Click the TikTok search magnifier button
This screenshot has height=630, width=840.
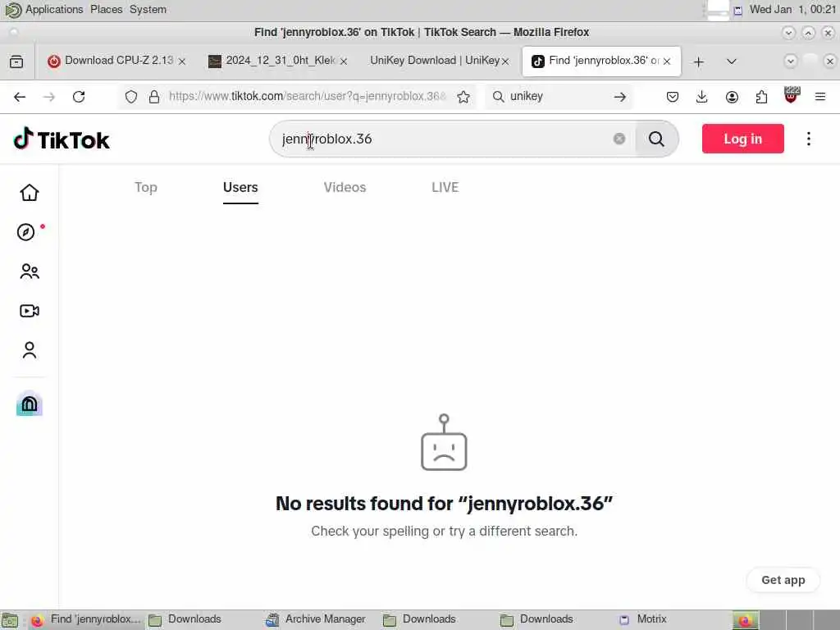[x=656, y=139]
